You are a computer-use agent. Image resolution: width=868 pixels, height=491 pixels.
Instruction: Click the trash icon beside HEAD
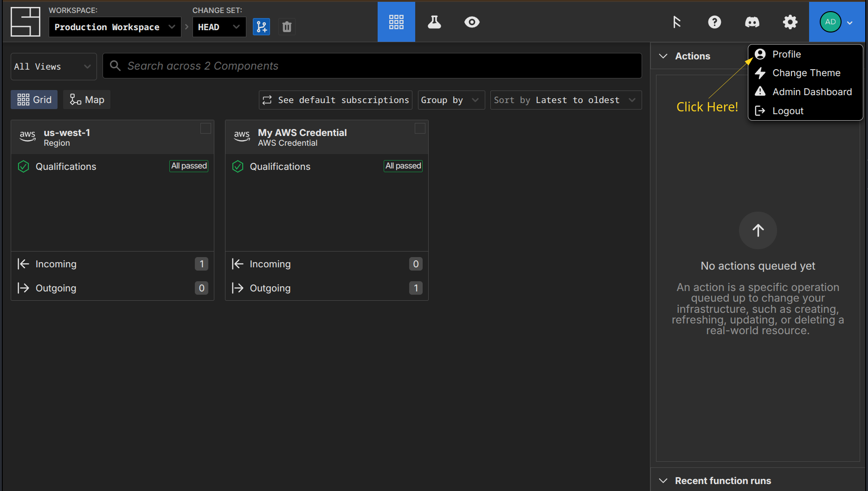(287, 27)
